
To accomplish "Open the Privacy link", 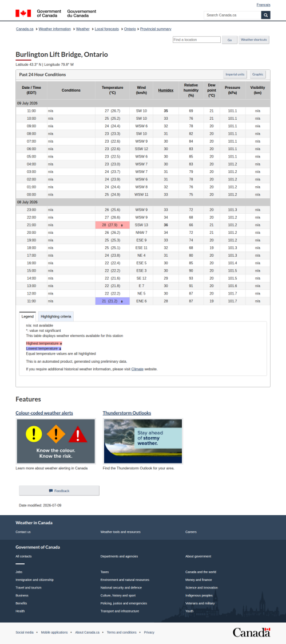I will (x=149, y=633).
